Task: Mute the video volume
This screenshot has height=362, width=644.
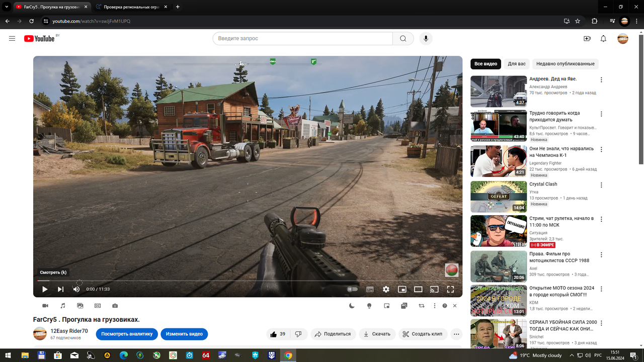Action: 76,289
